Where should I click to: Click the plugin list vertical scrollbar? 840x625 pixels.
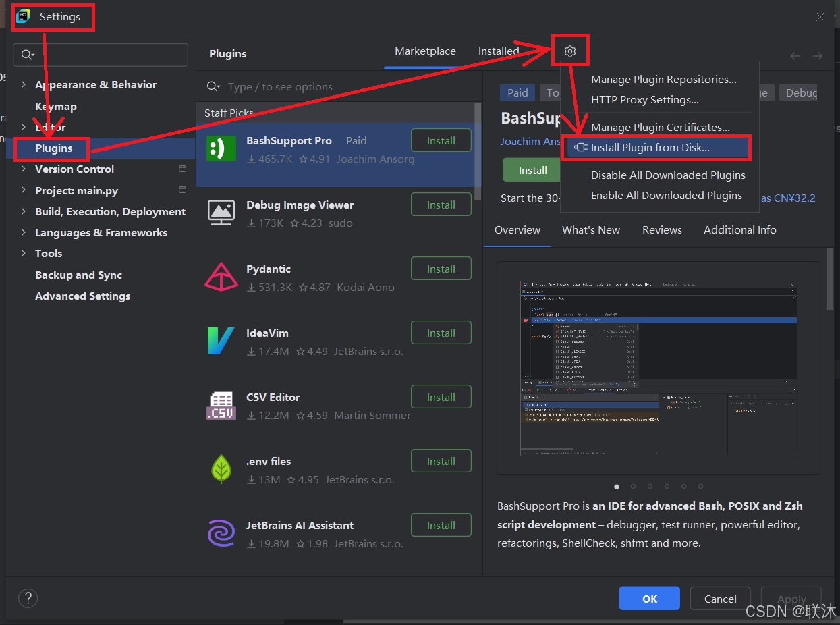[478, 151]
